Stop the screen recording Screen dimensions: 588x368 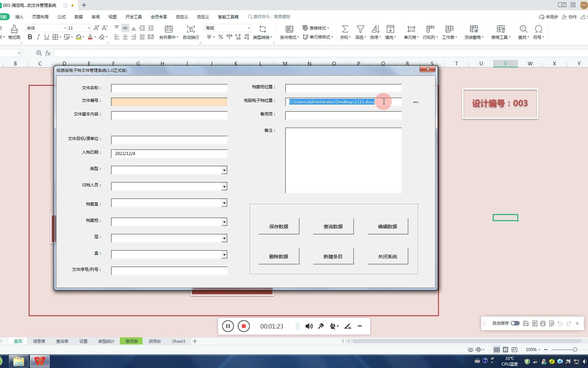tap(244, 326)
